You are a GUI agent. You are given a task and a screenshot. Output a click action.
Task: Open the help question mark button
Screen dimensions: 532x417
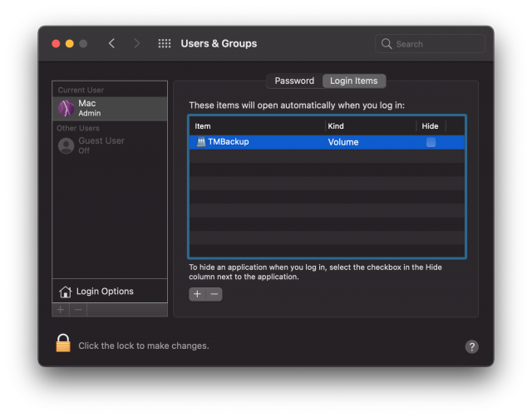coord(471,346)
